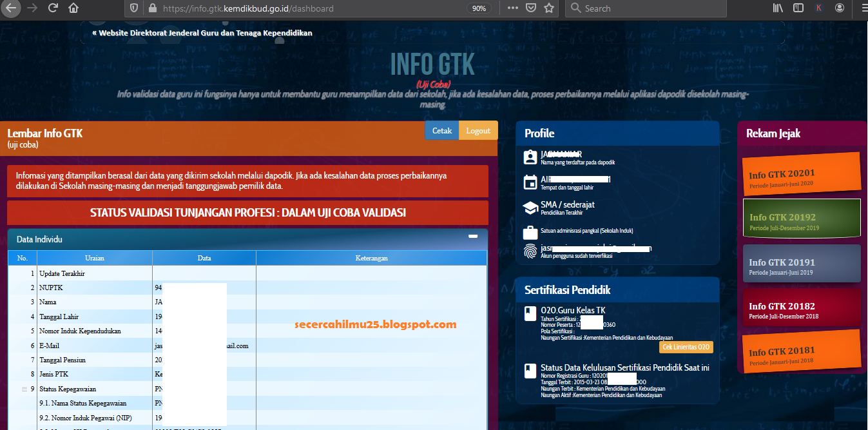
Task: Select the Nomor Induk Kependudukan row
Action: [247, 331]
